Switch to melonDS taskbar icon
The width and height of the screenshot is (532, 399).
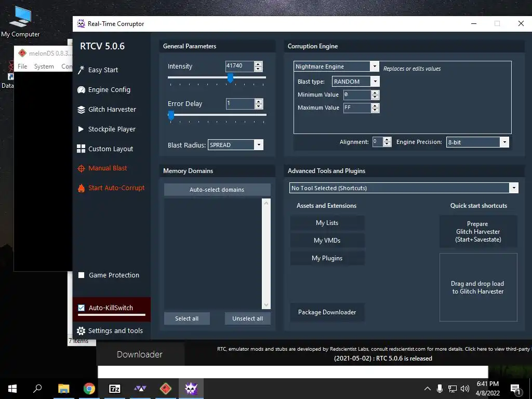click(x=166, y=389)
